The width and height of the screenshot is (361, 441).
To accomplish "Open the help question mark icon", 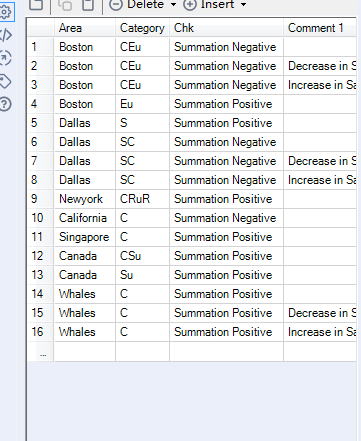I will pyautogui.click(x=5, y=104).
